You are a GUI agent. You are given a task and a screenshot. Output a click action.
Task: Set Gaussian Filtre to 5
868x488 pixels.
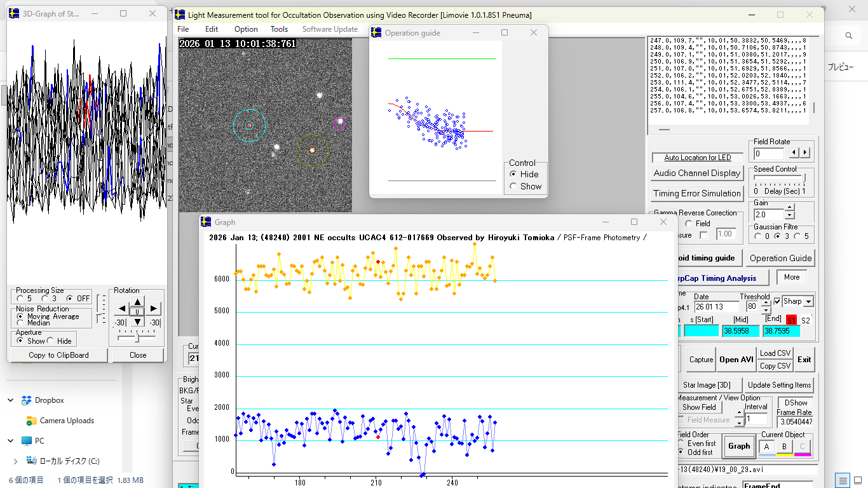tap(797, 236)
